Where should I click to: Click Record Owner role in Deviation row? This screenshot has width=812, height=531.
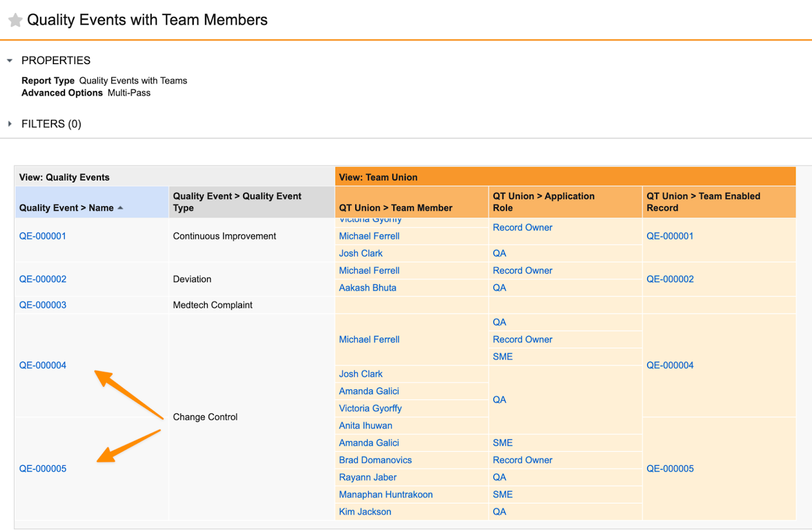coord(522,270)
